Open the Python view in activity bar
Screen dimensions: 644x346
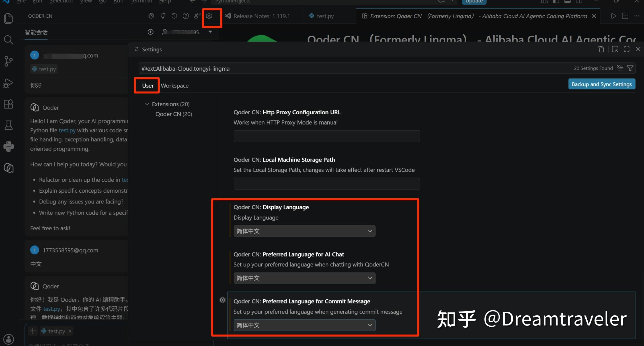[x=9, y=146]
